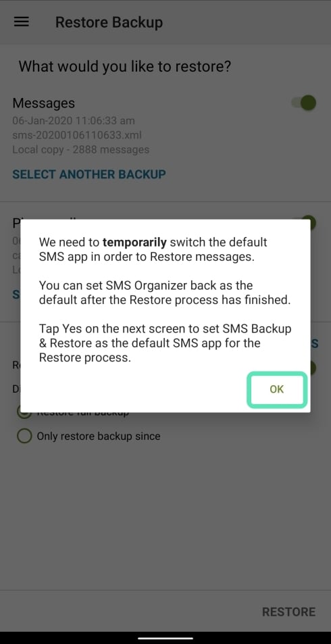Click the backup file name sms-20200106110633.xml
331x644 pixels.
[78, 135]
